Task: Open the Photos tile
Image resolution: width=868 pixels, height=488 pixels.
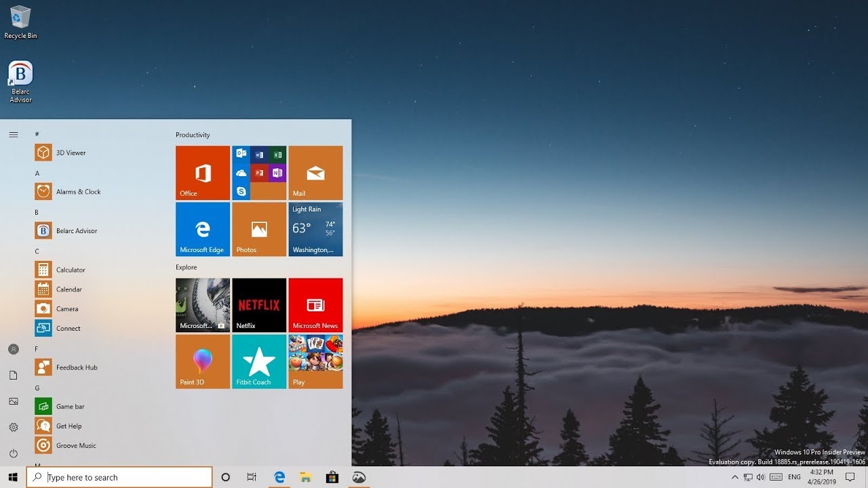Action: [x=259, y=229]
